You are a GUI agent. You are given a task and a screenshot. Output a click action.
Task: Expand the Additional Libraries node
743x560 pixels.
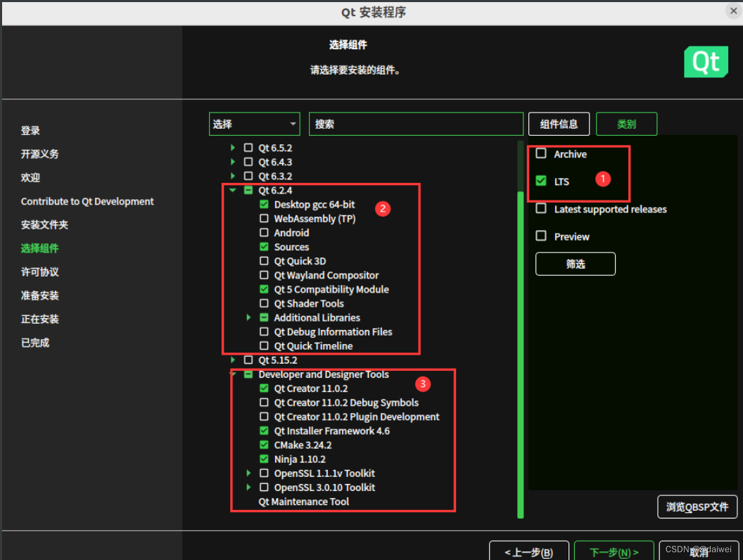point(248,317)
